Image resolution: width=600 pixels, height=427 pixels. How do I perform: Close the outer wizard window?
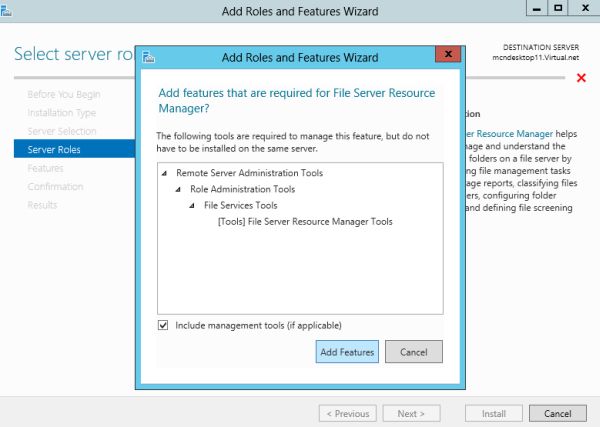tap(583, 8)
